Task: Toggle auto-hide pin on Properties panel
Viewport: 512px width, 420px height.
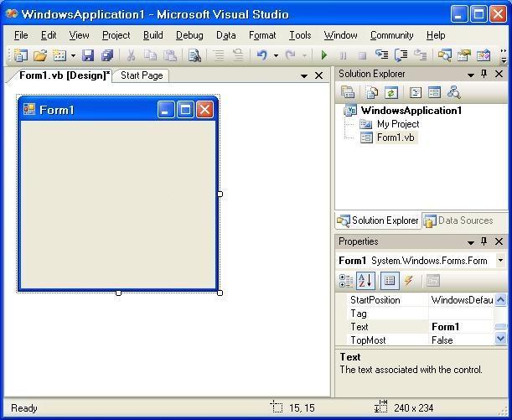Action: pyautogui.click(x=484, y=241)
